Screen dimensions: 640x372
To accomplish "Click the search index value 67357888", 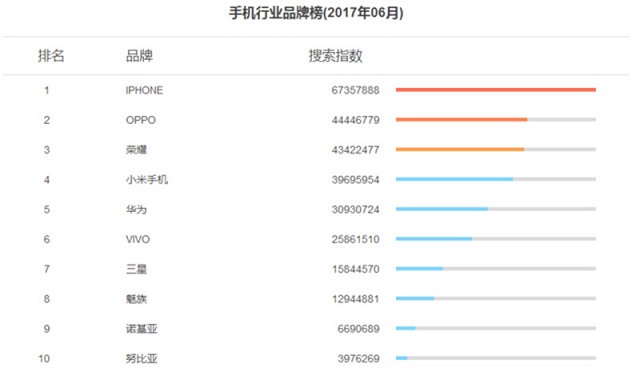I will [356, 90].
